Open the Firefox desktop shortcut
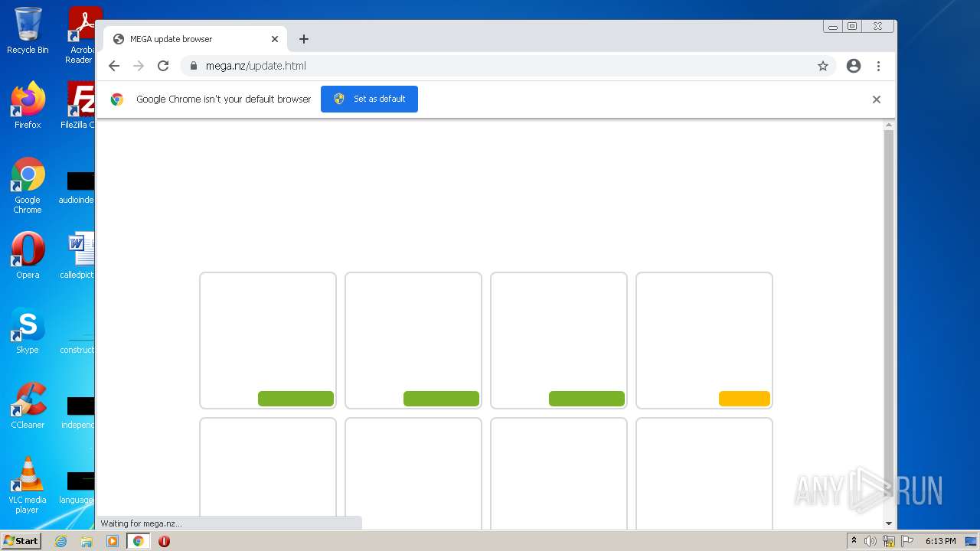Image resolution: width=980 pixels, height=551 pixels. 28,106
